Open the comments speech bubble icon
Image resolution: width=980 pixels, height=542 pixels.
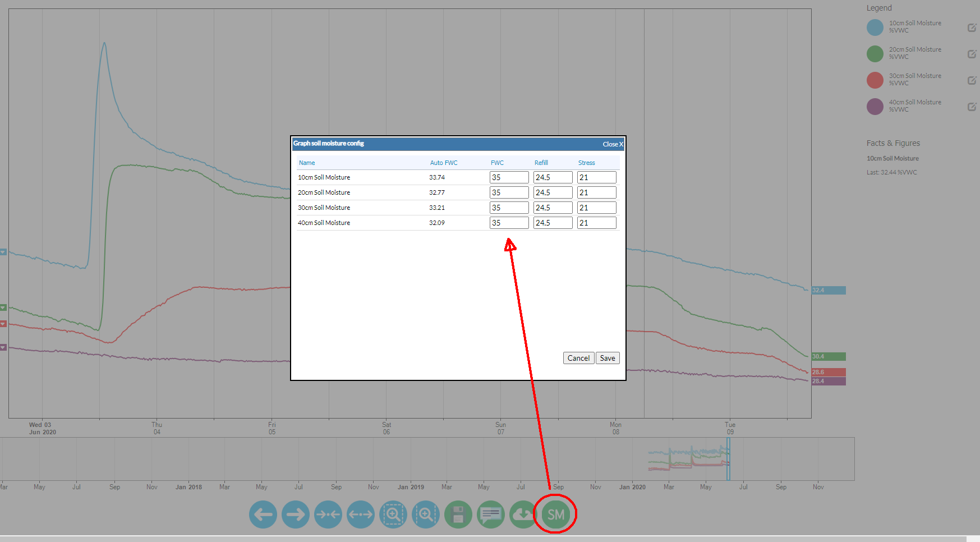pos(491,515)
